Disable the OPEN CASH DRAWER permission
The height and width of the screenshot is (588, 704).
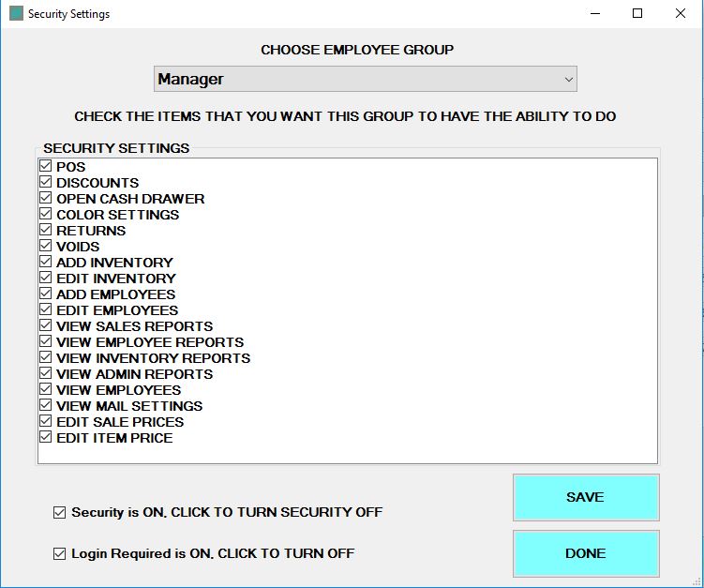pyautogui.click(x=45, y=199)
